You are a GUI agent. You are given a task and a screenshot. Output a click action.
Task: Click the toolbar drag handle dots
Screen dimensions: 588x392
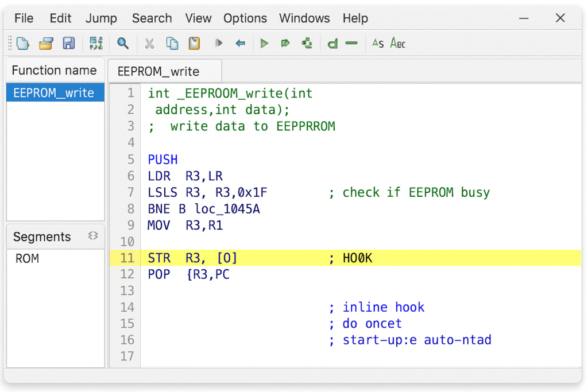(10, 44)
